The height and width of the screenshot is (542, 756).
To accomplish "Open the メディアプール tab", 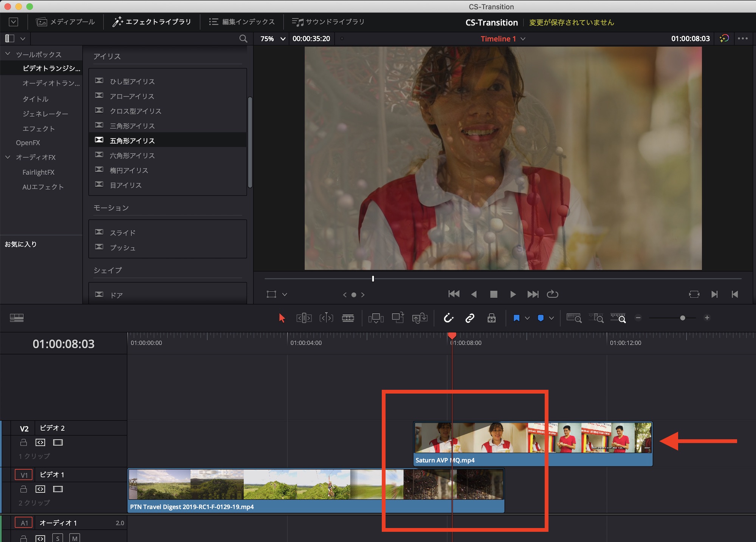I will coord(65,22).
